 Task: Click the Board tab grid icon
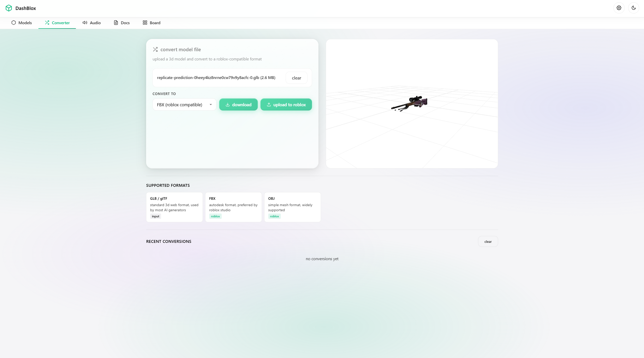(145, 23)
